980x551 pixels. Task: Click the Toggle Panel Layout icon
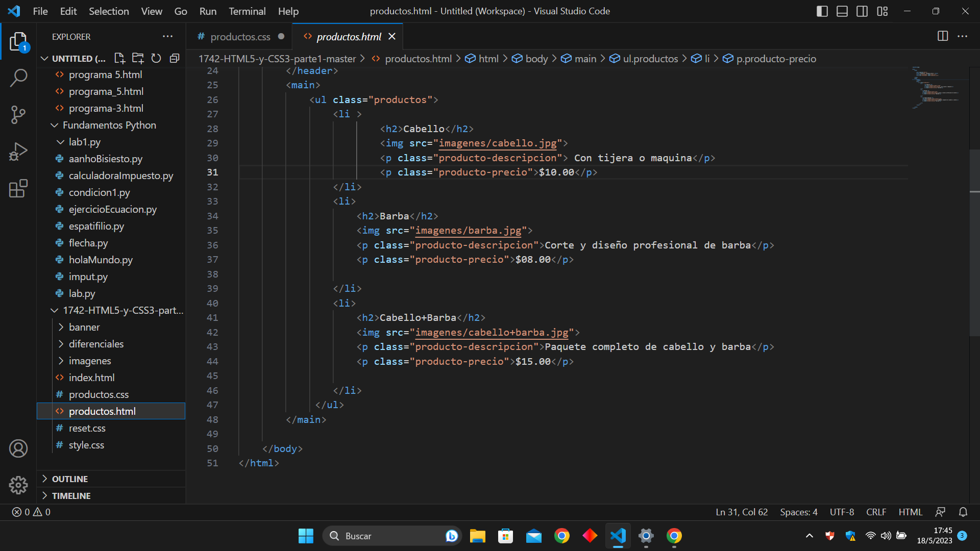point(843,10)
